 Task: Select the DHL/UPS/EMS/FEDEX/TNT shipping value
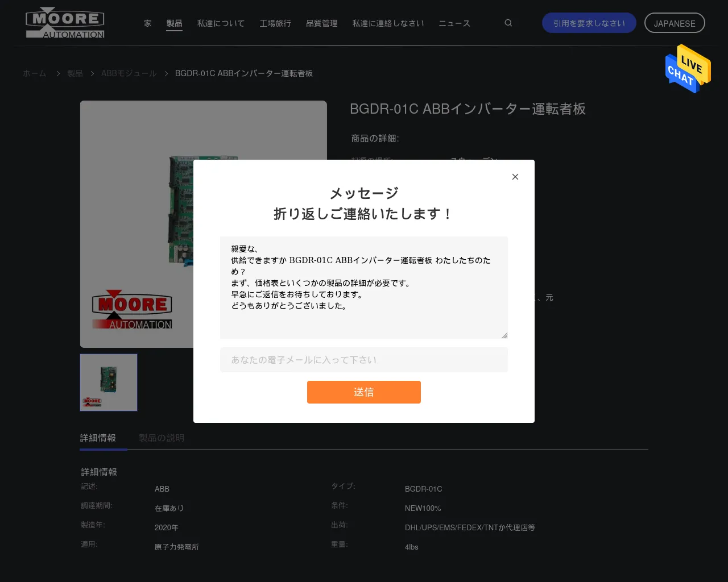coord(470,527)
